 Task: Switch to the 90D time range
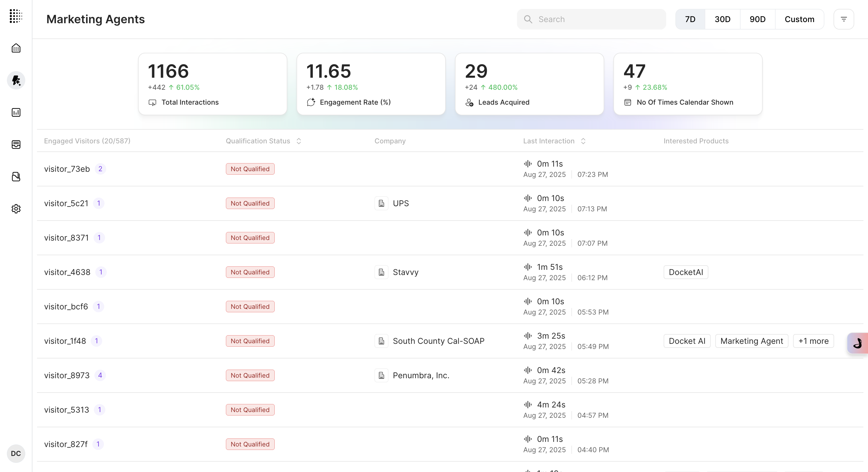click(x=757, y=19)
